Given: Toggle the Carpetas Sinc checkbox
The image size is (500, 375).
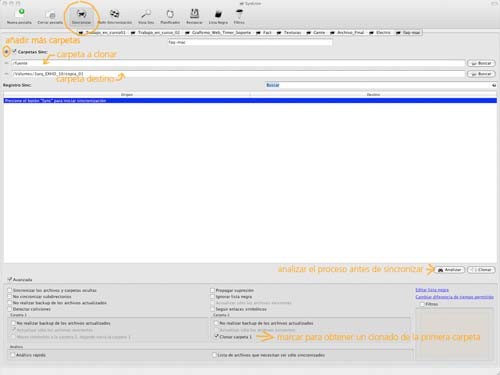Looking at the screenshot, I should 14,52.
